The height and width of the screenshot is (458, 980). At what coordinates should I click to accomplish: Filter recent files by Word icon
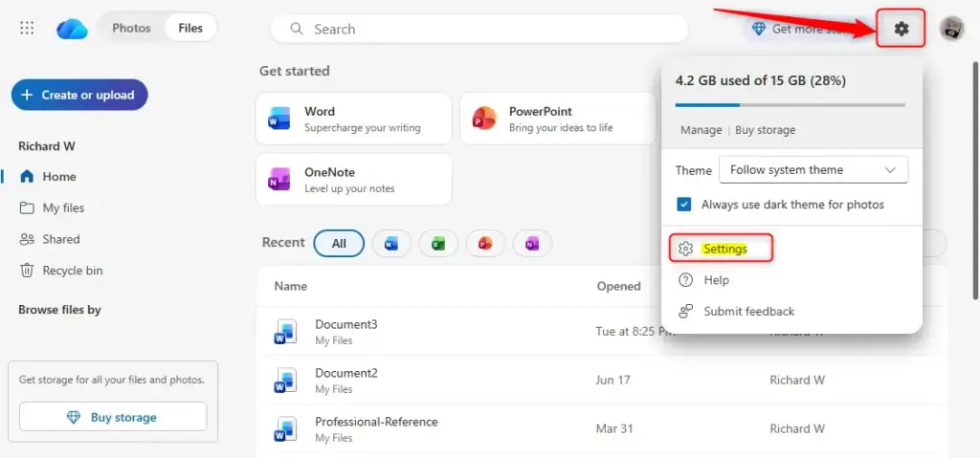(391, 244)
